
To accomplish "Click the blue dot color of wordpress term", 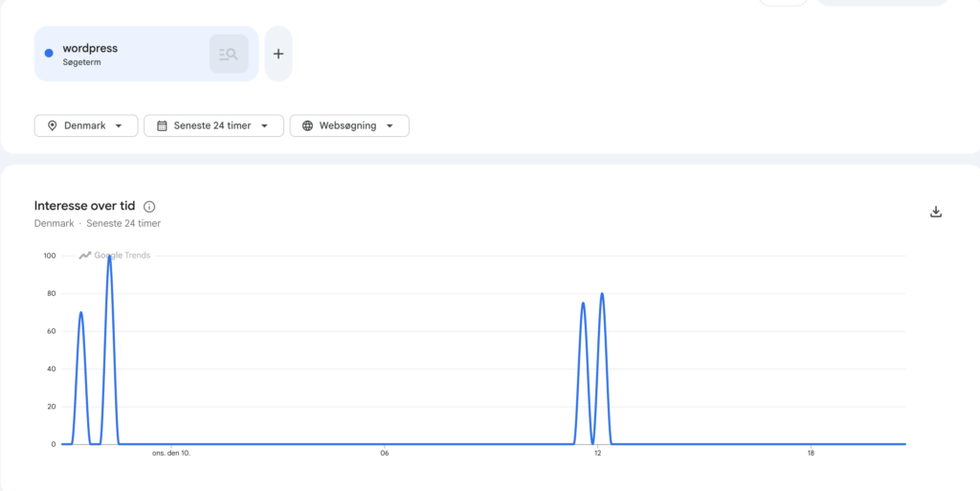I will tap(49, 53).
